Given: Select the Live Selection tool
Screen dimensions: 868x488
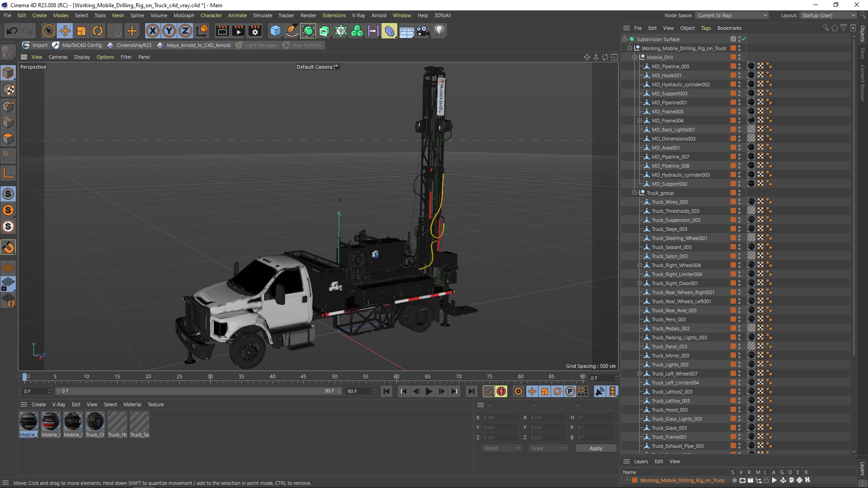Looking at the screenshot, I should tap(48, 31).
